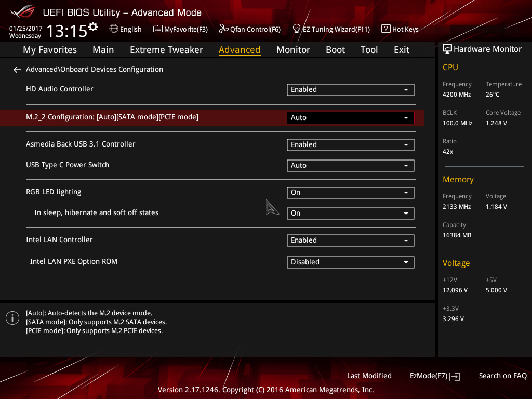Open M.2_2 Configuration dropdown
532x399 pixels.
pos(351,118)
